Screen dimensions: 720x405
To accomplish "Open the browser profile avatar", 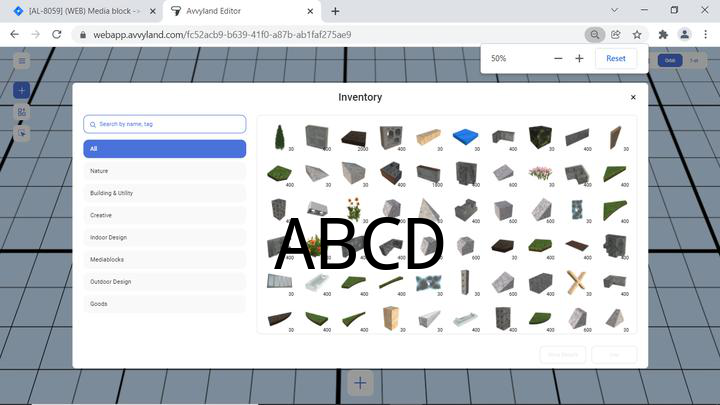I will pos(685,34).
